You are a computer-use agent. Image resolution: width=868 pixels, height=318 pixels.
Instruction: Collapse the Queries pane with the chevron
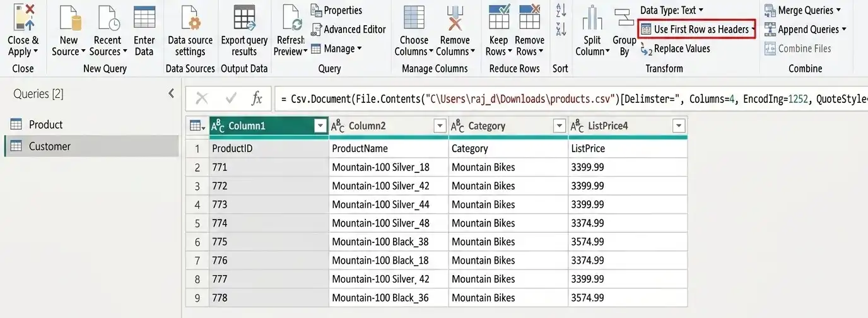[x=171, y=93]
